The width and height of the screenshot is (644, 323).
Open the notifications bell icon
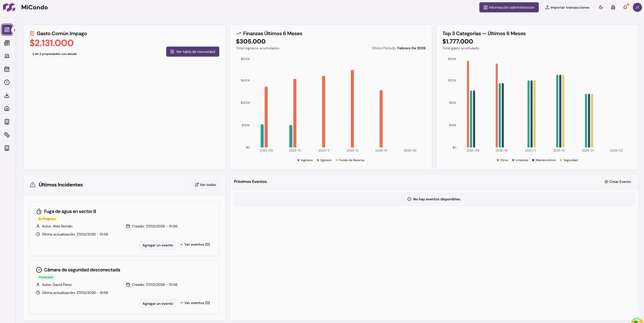(x=625, y=7)
